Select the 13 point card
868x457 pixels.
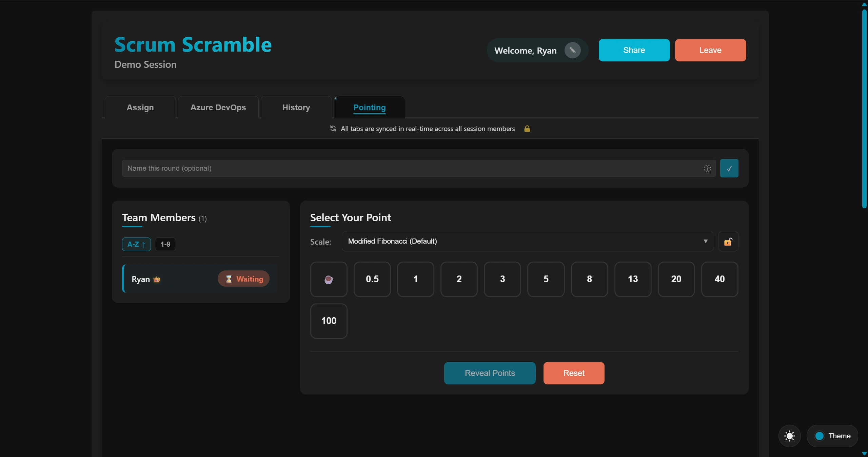pos(632,279)
